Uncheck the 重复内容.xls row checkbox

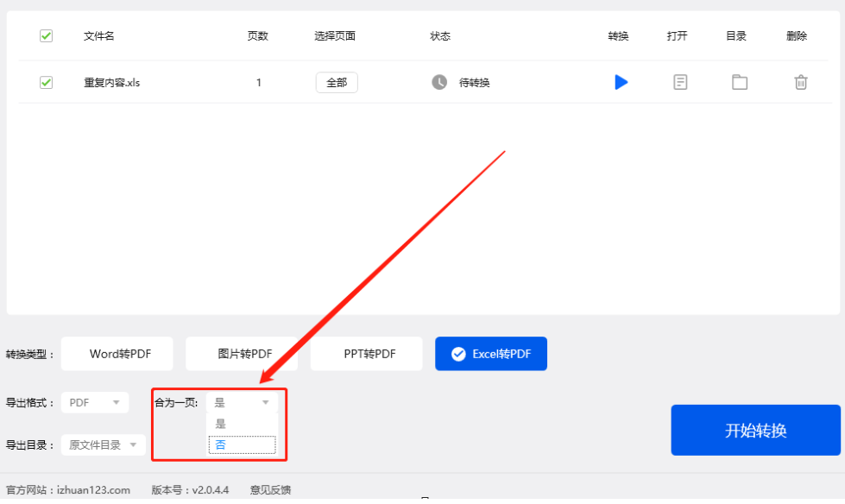tap(47, 83)
